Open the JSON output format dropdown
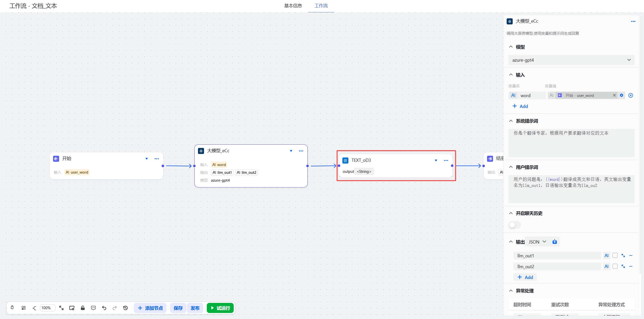The image size is (644, 319). [537, 242]
